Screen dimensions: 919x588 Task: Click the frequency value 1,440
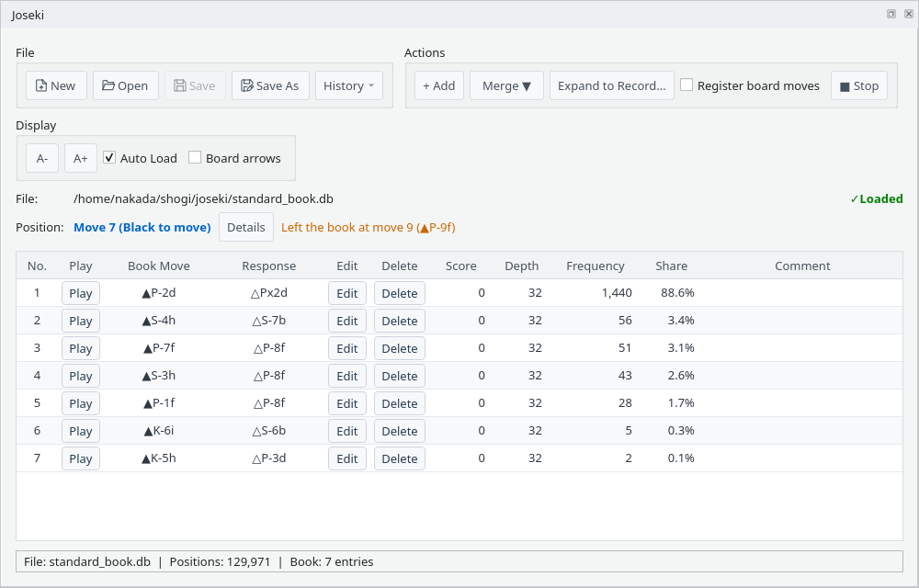(617, 292)
